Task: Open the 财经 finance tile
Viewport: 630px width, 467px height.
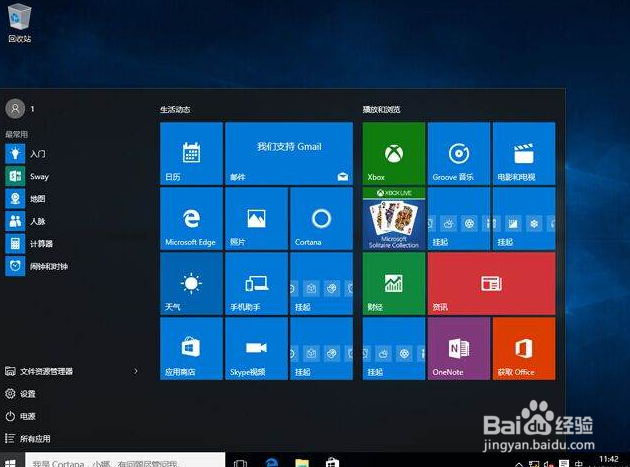Action: point(394,284)
